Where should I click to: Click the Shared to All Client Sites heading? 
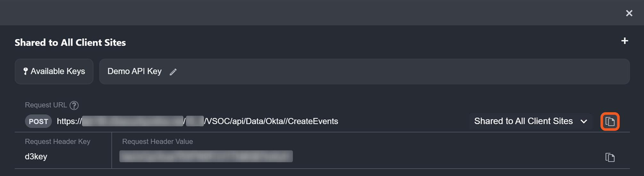click(70, 43)
